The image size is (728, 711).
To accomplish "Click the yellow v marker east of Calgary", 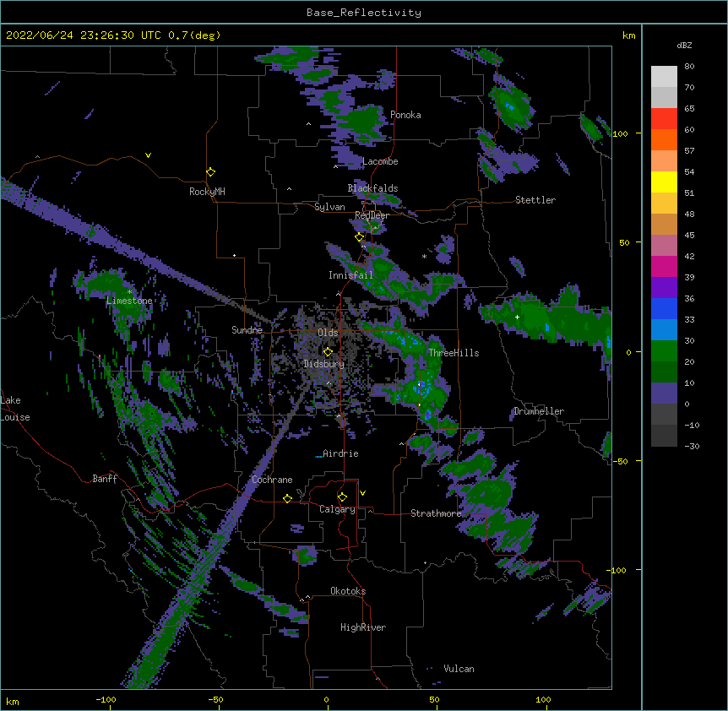I will click(x=362, y=493).
